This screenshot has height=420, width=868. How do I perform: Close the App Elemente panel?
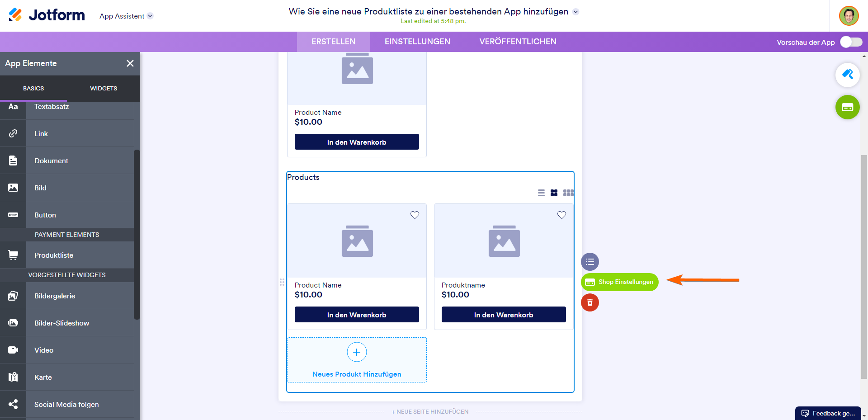[130, 63]
